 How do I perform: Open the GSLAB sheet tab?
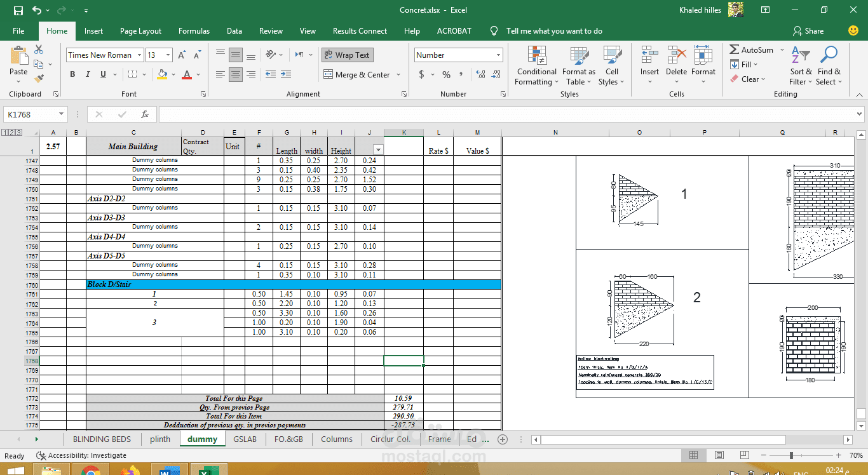tap(245, 439)
